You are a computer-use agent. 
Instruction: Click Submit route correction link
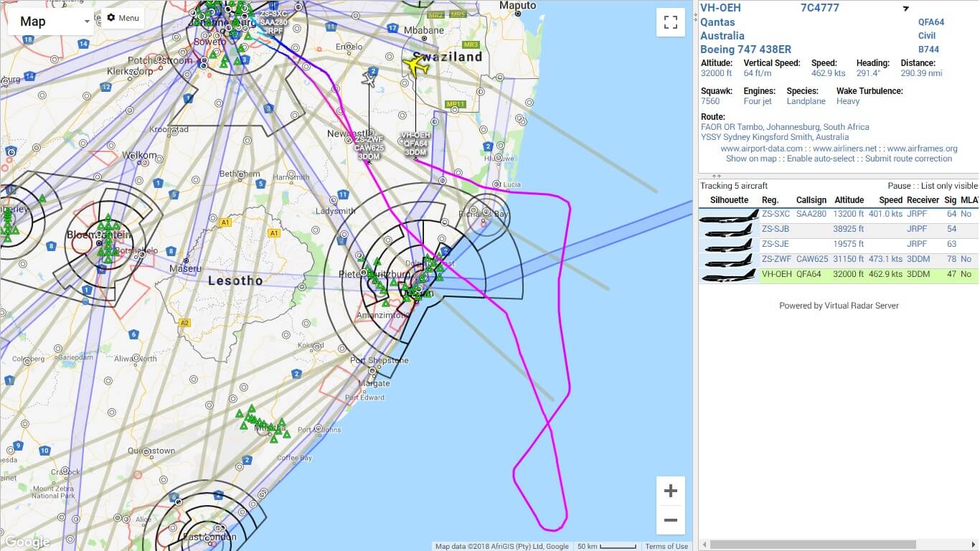click(x=908, y=159)
